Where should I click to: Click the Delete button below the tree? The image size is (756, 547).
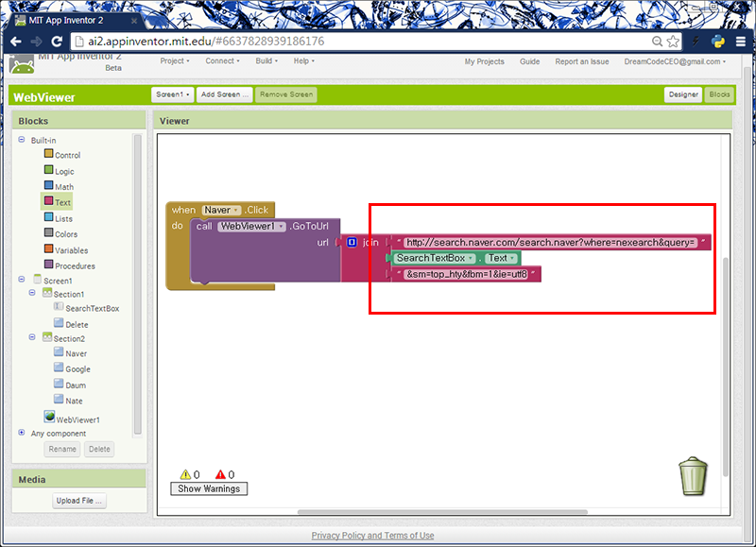point(99,449)
